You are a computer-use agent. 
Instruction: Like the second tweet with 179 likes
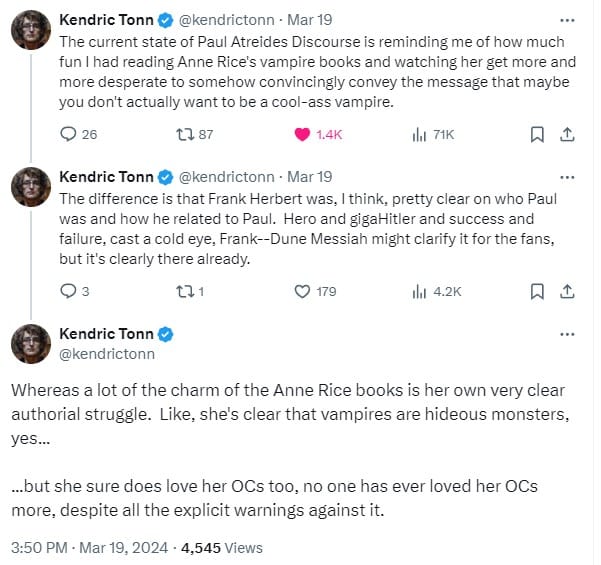pyautogui.click(x=315, y=292)
